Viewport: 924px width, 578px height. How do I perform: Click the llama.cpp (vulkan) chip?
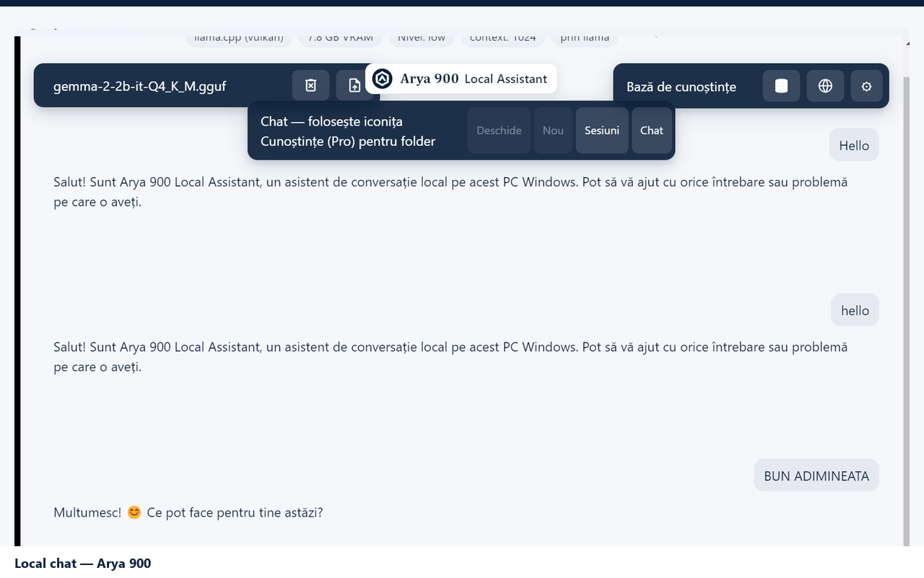pos(239,39)
